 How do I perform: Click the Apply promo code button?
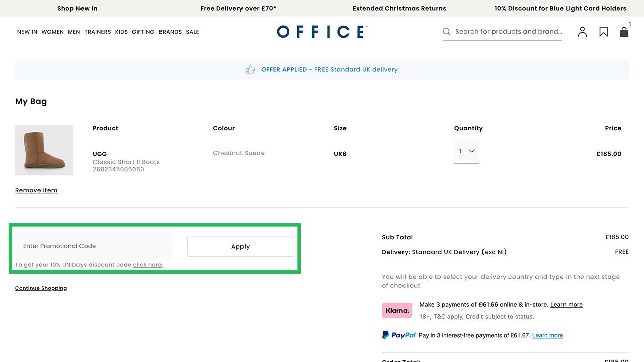pyautogui.click(x=240, y=246)
